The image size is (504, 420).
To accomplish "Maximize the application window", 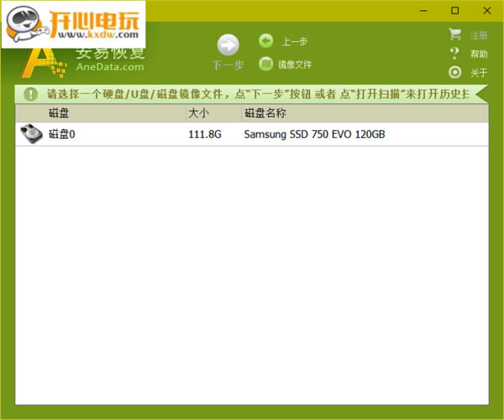I will tap(454, 11).
